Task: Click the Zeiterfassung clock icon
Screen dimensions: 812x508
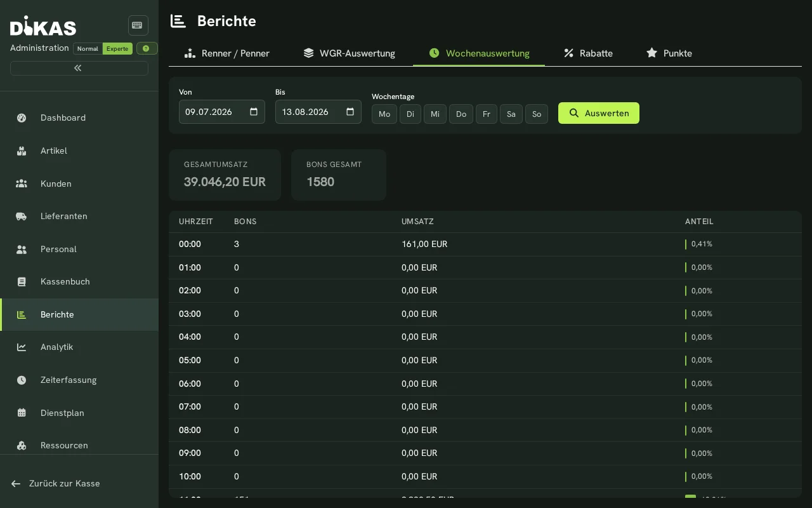Action: click(22, 380)
